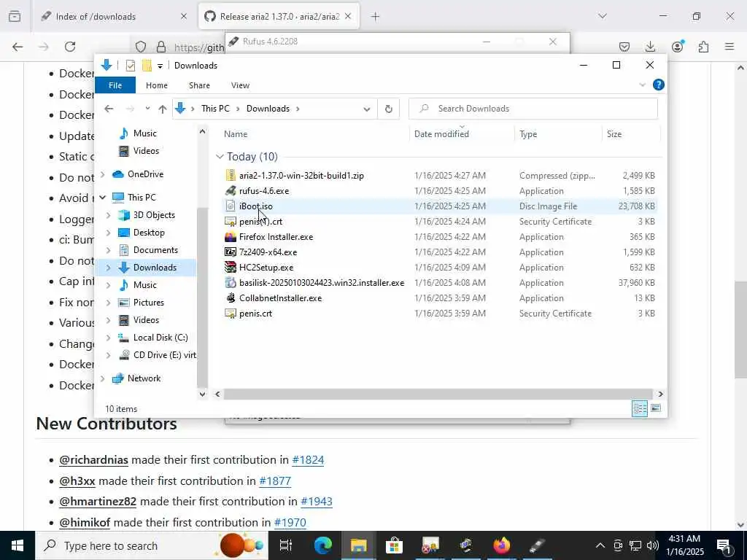Click the Properties quick access toolbar icon
This screenshot has width=747, height=560.
(130, 65)
